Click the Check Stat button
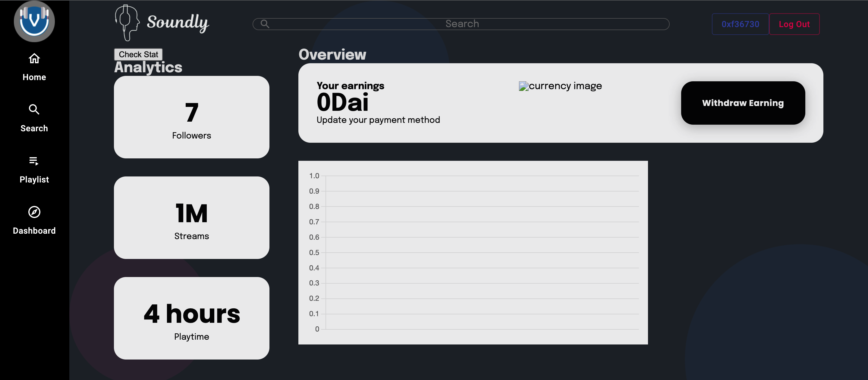Viewport: 868px width, 380px height. coord(138,55)
